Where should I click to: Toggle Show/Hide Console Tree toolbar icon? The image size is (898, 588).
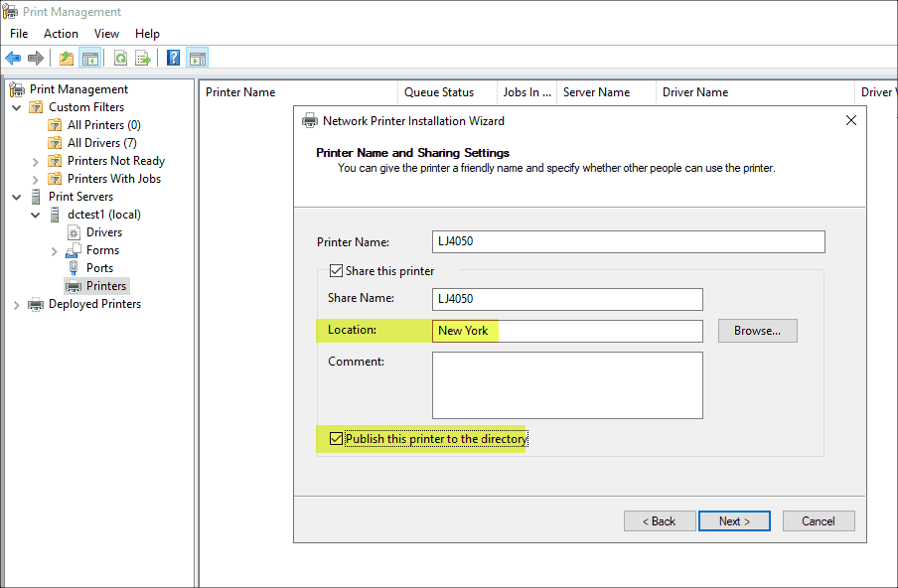click(90, 58)
